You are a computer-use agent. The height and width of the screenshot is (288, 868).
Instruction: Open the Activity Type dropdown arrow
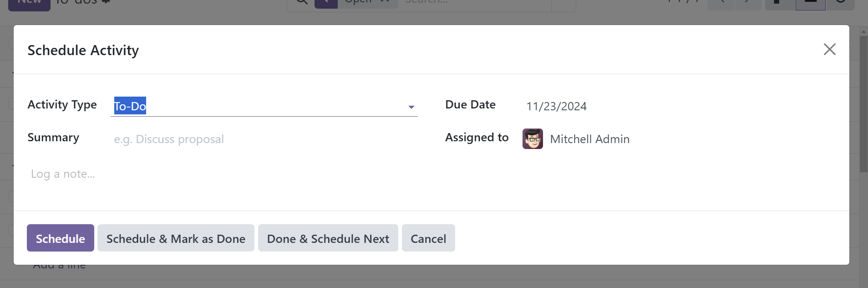(411, 107)
